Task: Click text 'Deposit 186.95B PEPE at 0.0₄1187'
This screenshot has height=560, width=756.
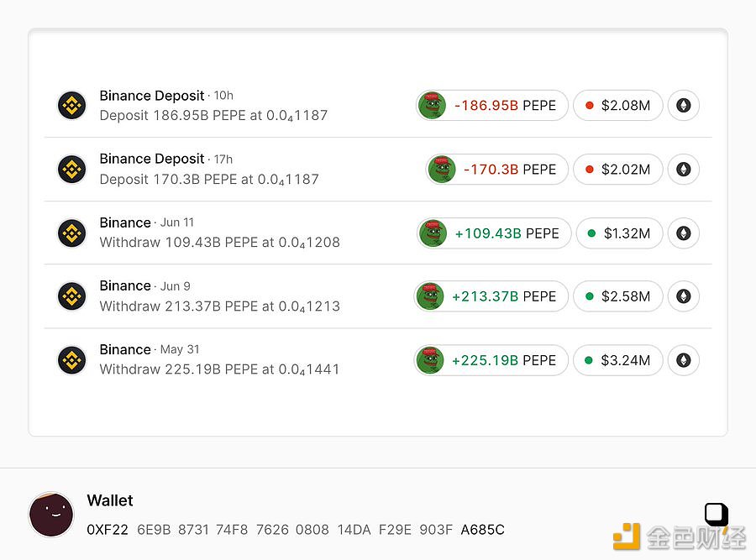Action: [x=213, y=116]
